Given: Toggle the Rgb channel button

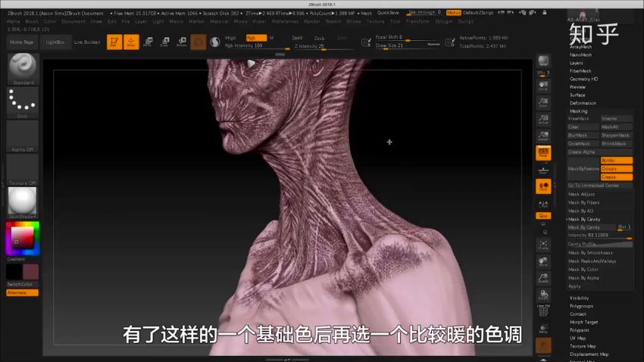Looking at the screenshot, I should [x=256, y=38].
